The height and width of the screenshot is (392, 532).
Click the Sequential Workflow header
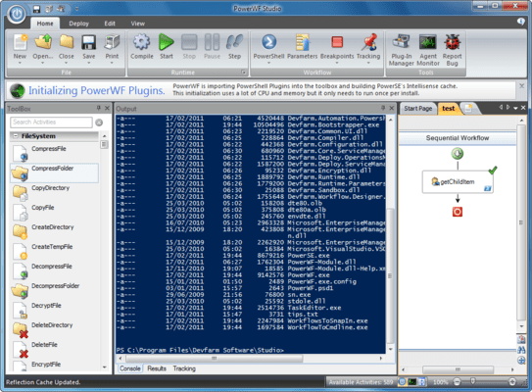click(457, 138)
